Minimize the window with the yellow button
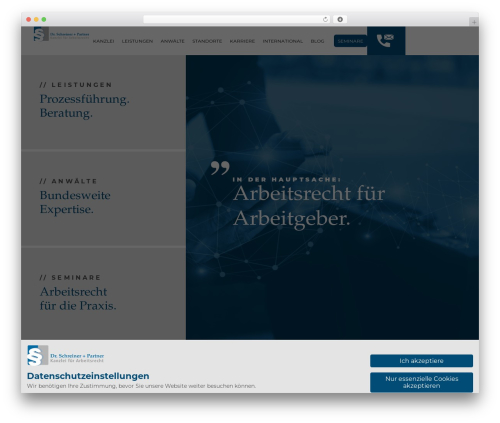This screenshot has width=500, height=423. tap(36, 19)
